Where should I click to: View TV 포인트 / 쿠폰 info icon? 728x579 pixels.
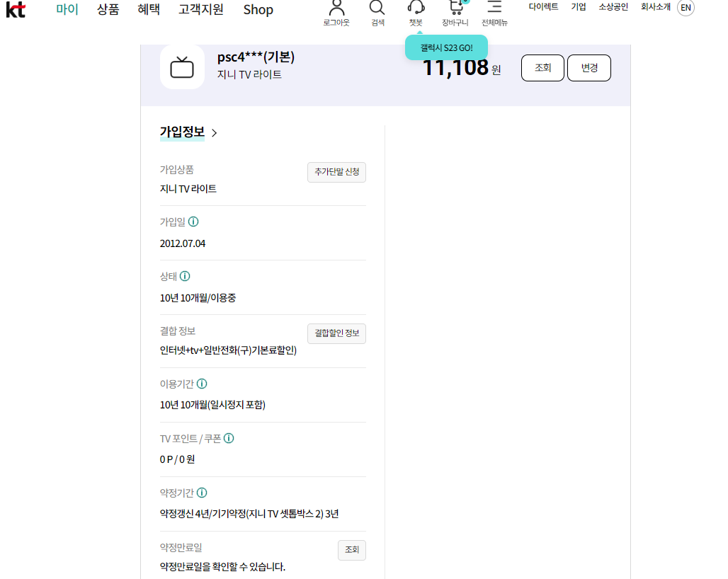229,438
